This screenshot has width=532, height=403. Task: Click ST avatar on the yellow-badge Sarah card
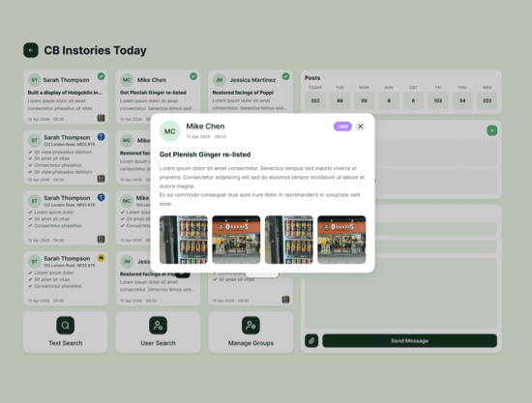[x=34, y=261]
